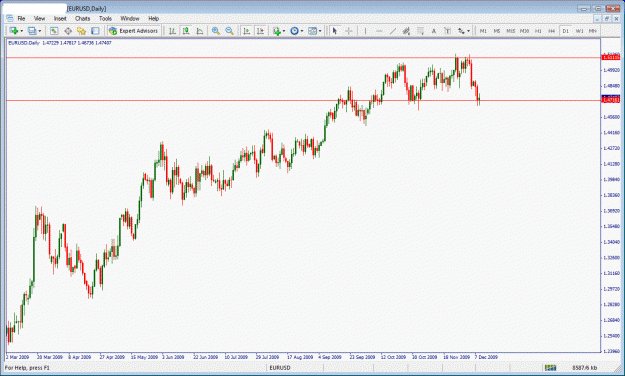Expand the Indicators dropdown arrow

point(284,31)
